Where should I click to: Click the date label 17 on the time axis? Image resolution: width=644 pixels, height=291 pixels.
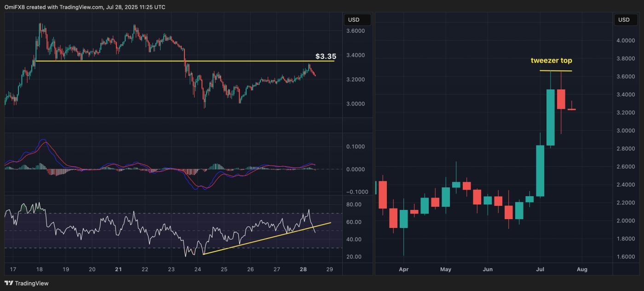click(13, 269)
